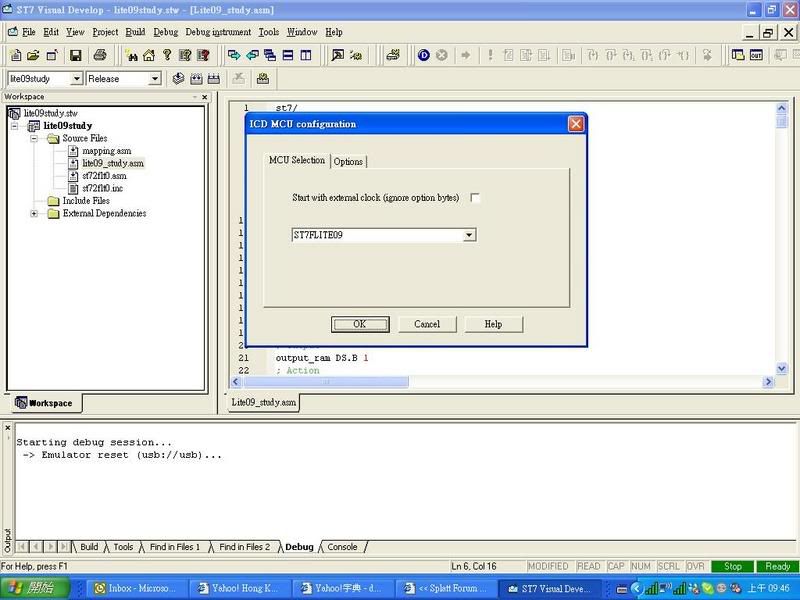Open the Window menu
Viewport: 800px width, 600px height.
click(302, 32)
